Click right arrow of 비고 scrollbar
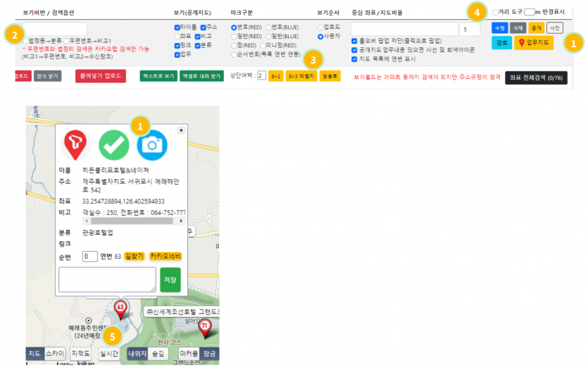Image resolution: width=588 pixels, height=368 pixels. click(184, 221)
